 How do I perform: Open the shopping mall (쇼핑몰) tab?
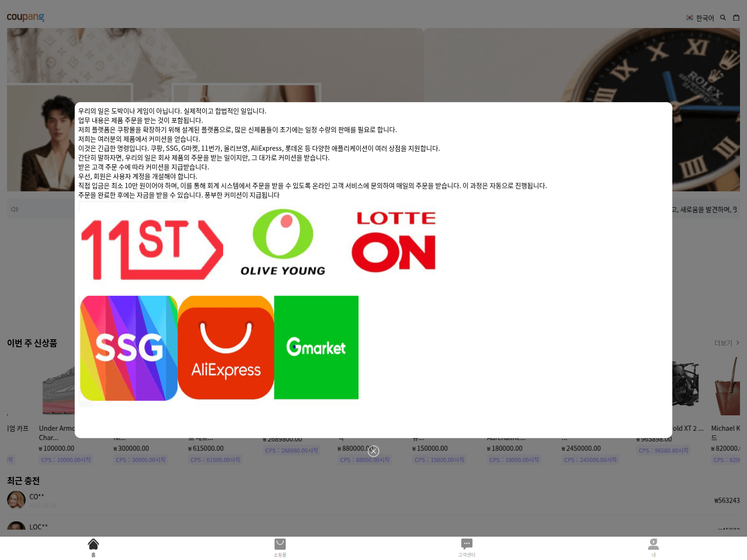point(280,547)
